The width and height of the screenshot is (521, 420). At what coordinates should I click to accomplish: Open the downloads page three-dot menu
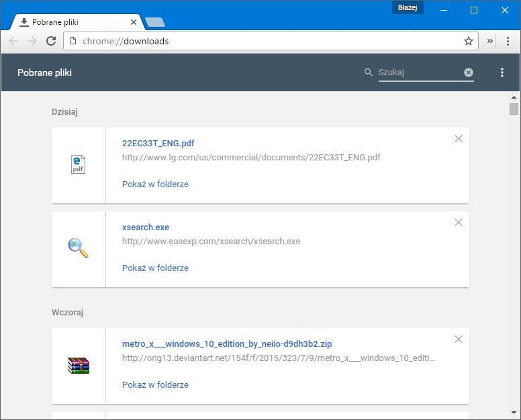click(x=502, y=72)
